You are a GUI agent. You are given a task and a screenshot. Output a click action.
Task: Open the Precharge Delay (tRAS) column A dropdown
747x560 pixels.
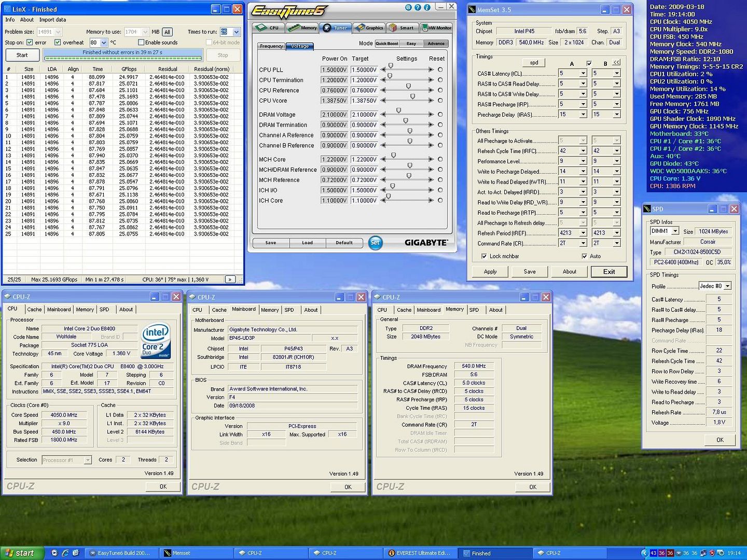coord(583,115)
